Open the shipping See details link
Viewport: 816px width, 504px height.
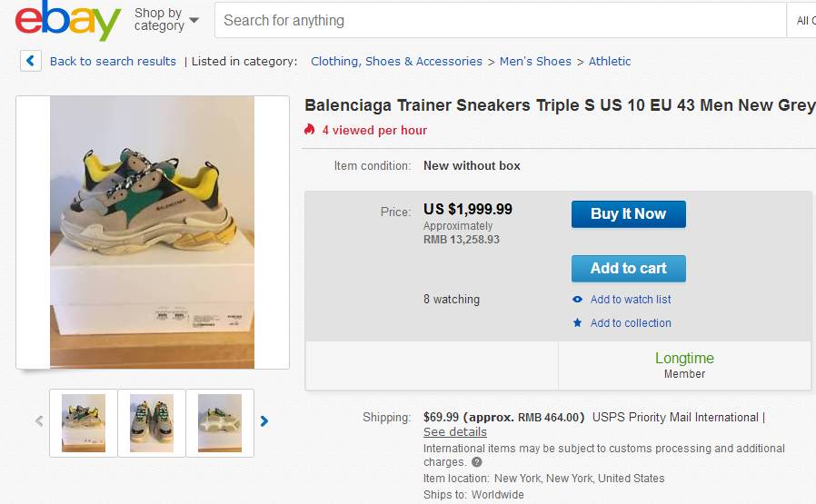[454, 432]
